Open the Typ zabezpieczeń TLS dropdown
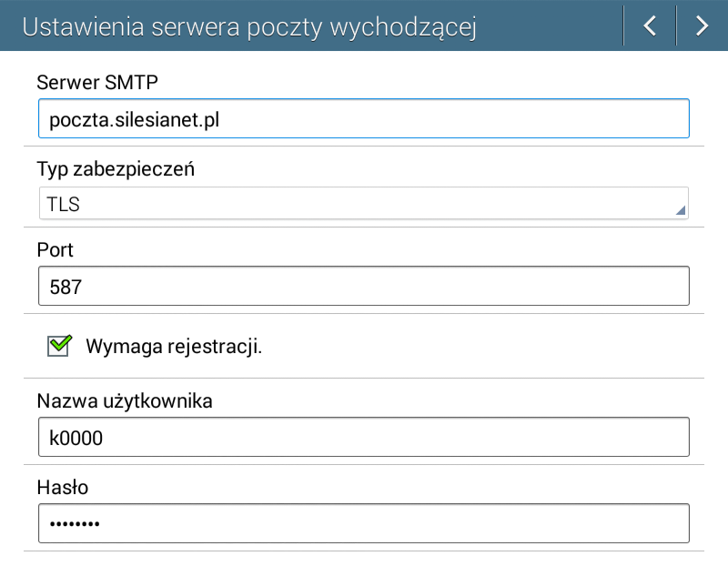The image size is (728, 566). 363,203
